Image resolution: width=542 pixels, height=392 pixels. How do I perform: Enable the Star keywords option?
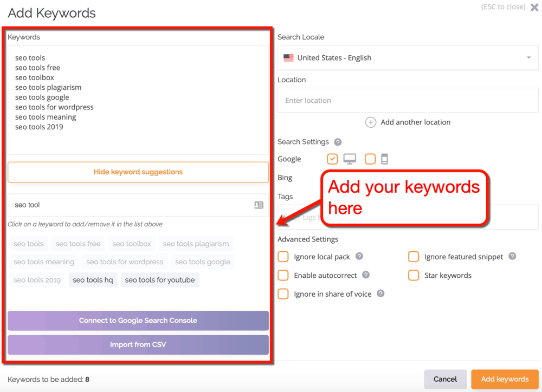point(414,276)
